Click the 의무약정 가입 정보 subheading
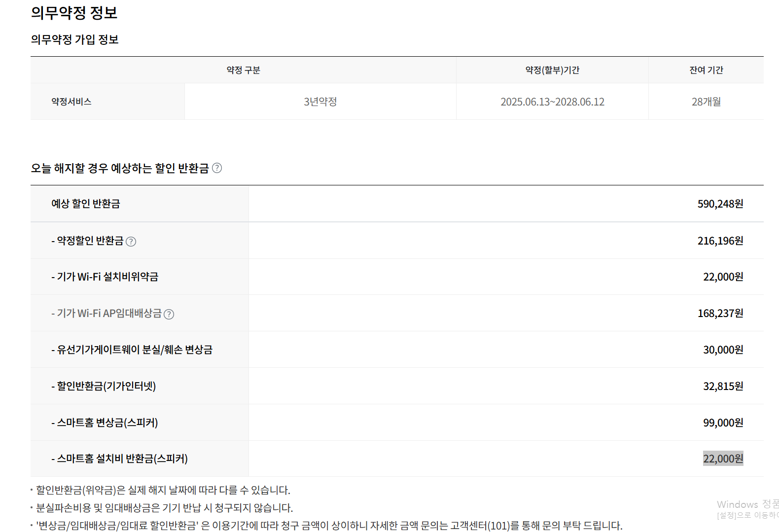 click(x=74, y=39)
